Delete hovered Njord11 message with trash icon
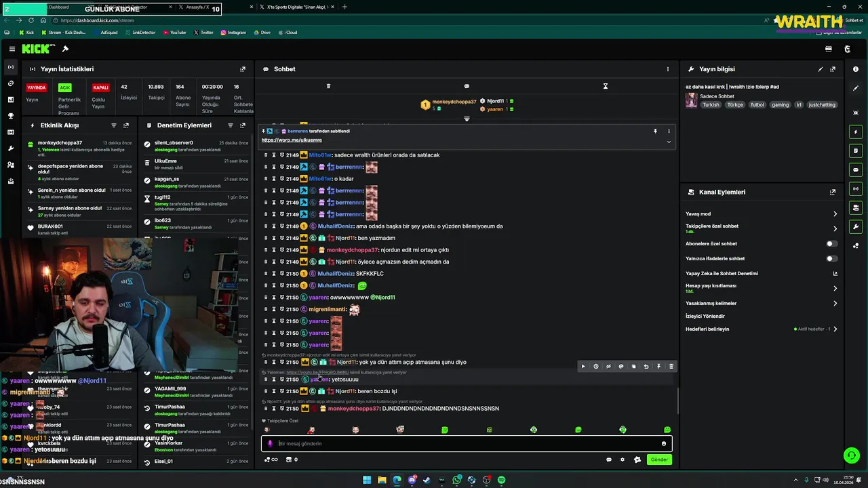868x488 pixels. pyautogui.click(x=671, y=366)
